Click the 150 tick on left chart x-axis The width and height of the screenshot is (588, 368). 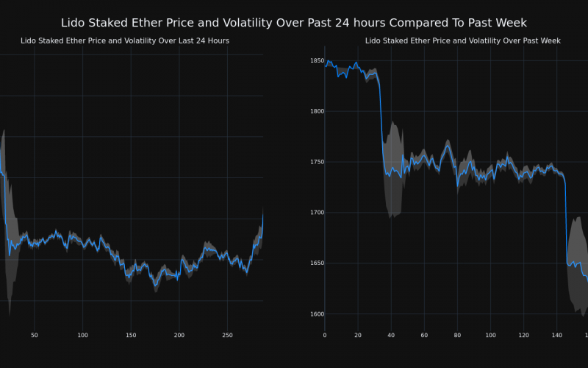(131, 335)
